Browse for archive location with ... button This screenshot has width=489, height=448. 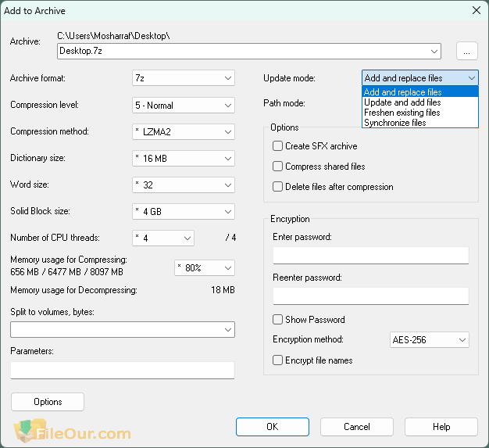point(467,51)
